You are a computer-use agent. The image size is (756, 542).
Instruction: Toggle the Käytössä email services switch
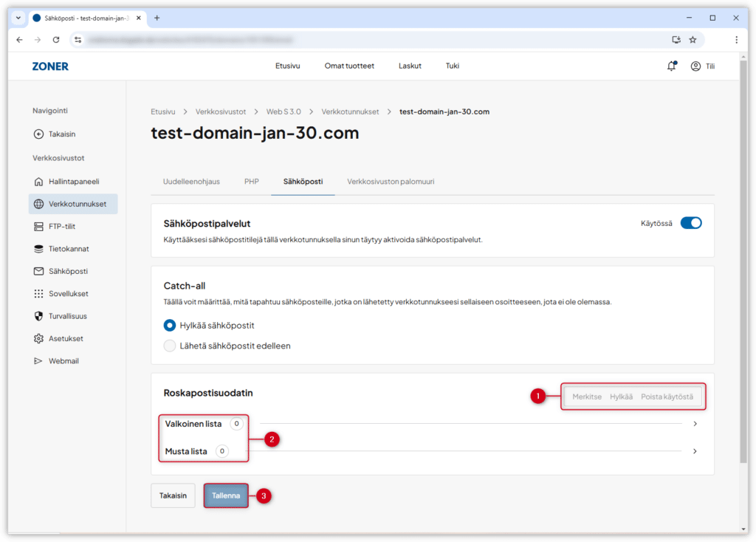(x=690, y=223)
